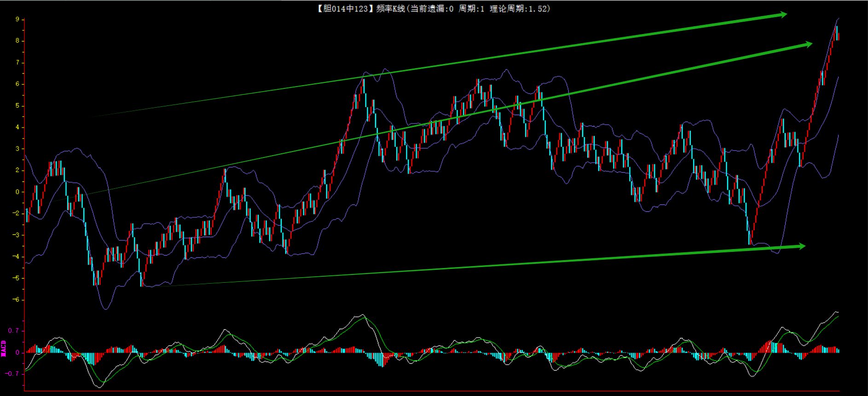The width and height of the screenshot is (868, 396).
Task: Click the -3 label on the price axis
Action: (16, 235)
